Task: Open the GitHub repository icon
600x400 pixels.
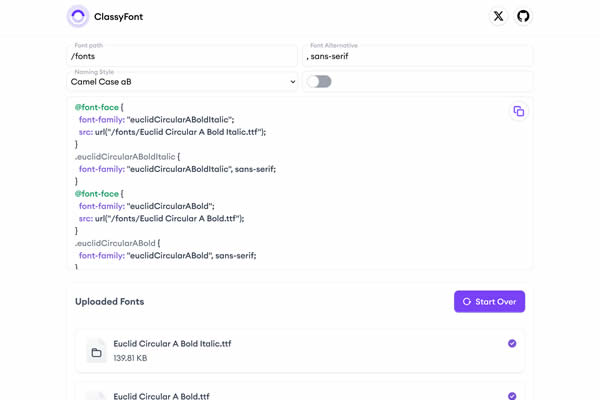Action: tap(523, 16)
